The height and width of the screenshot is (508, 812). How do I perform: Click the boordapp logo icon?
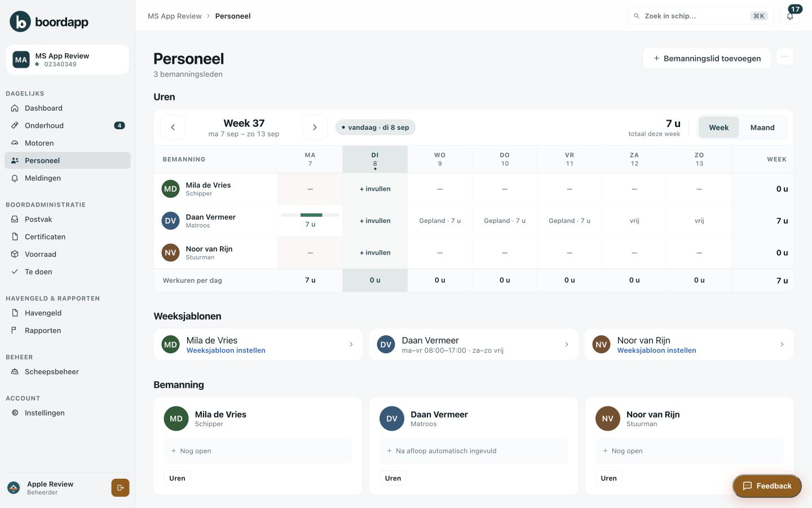point(20,21)
